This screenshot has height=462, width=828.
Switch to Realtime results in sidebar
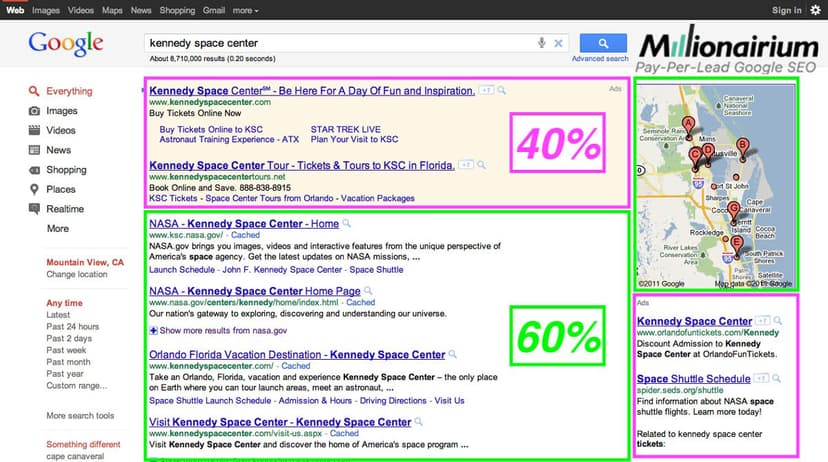pos(66,209)
